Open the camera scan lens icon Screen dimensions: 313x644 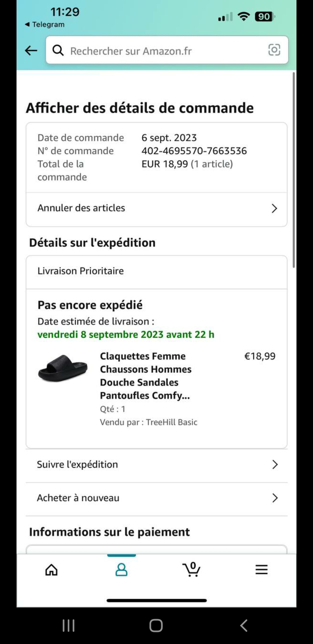click(274, 50)
